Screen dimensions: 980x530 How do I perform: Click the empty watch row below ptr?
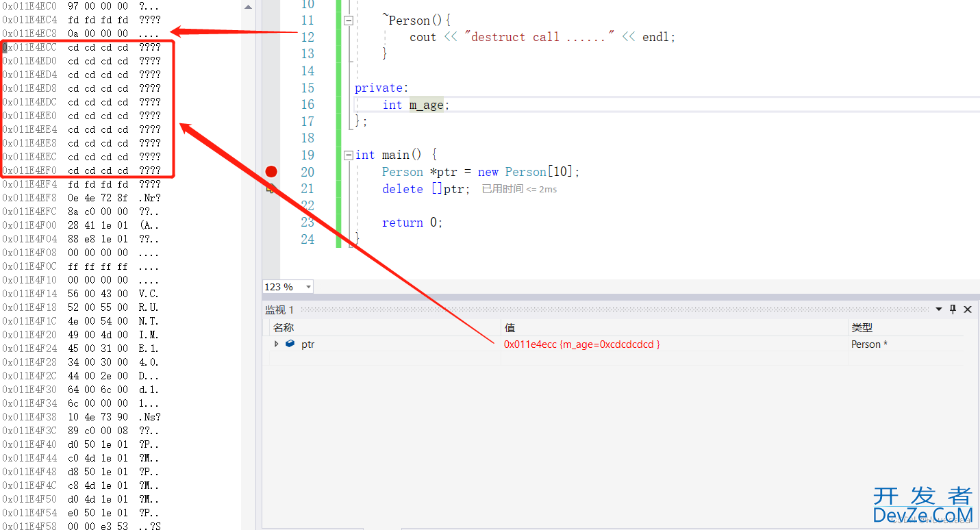click(x=616, y=359)
